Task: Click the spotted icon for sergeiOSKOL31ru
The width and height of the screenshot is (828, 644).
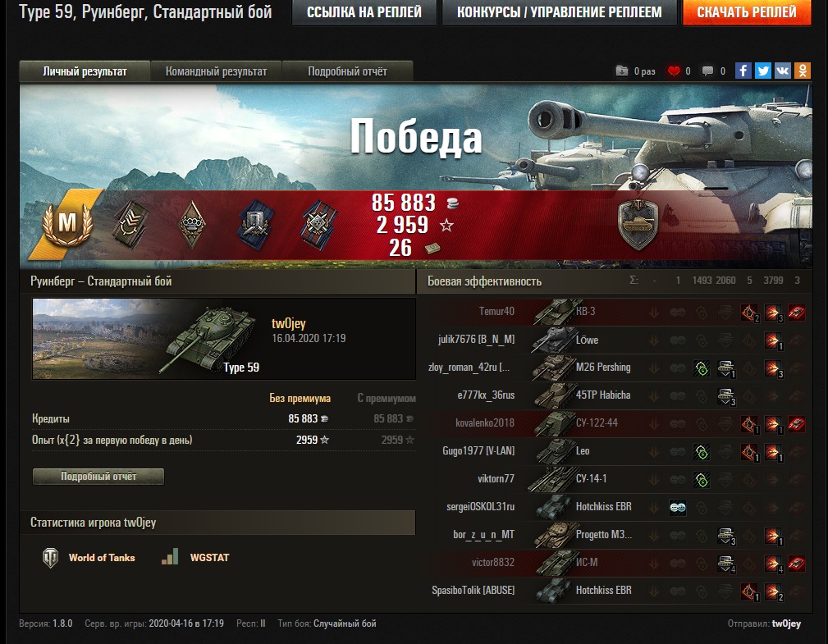Action: pyautogui.click(x=678, y=507)
